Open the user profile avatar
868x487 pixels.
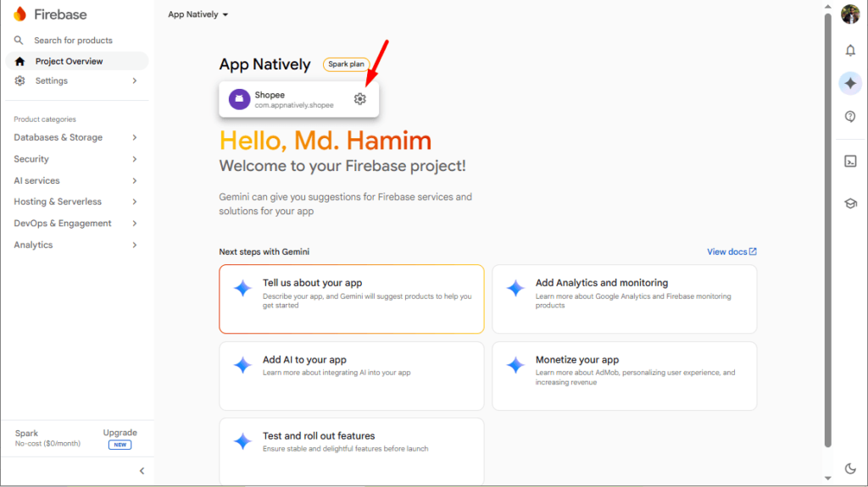click(850, 14)
